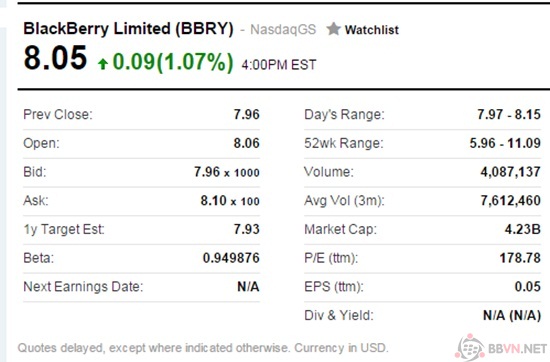Viewport: 550px width, 362px height.
Task: Click the 8.05 current price
Action: point(55,58)
